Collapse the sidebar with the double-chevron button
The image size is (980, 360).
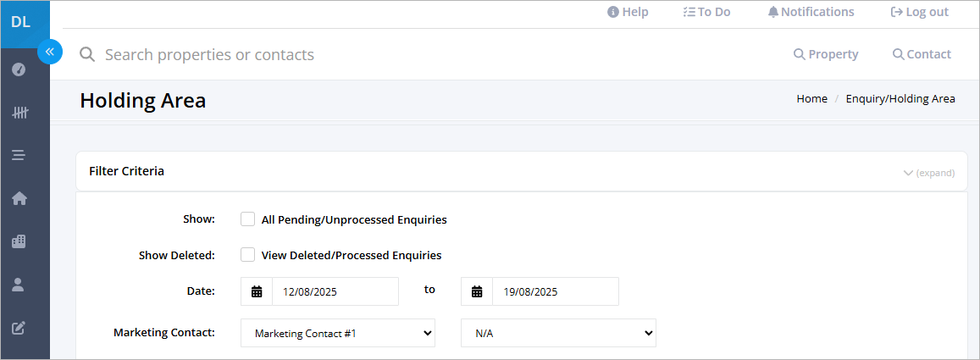tap(50, 52)
